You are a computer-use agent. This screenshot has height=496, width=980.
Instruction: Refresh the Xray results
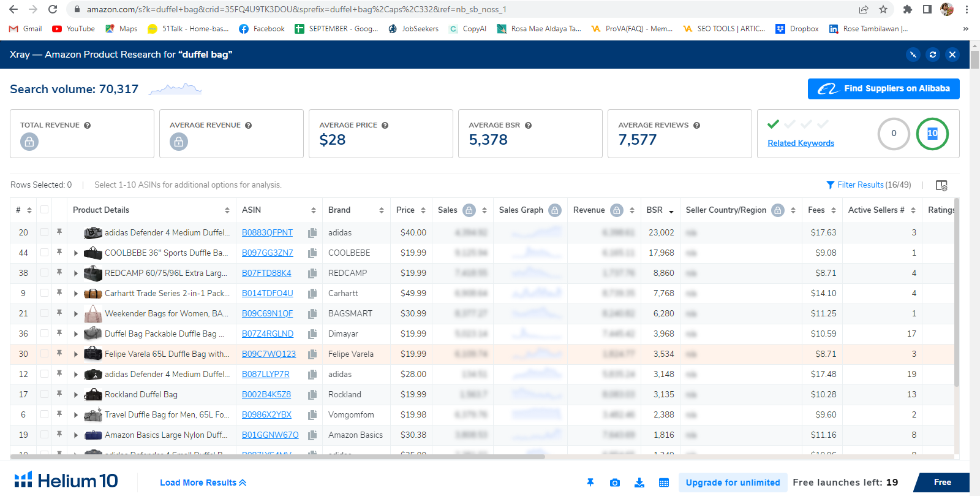tap(933, 55)
